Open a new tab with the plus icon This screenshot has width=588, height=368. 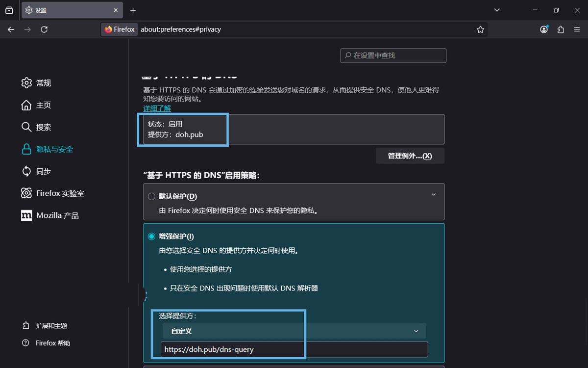tap(133, 10)
